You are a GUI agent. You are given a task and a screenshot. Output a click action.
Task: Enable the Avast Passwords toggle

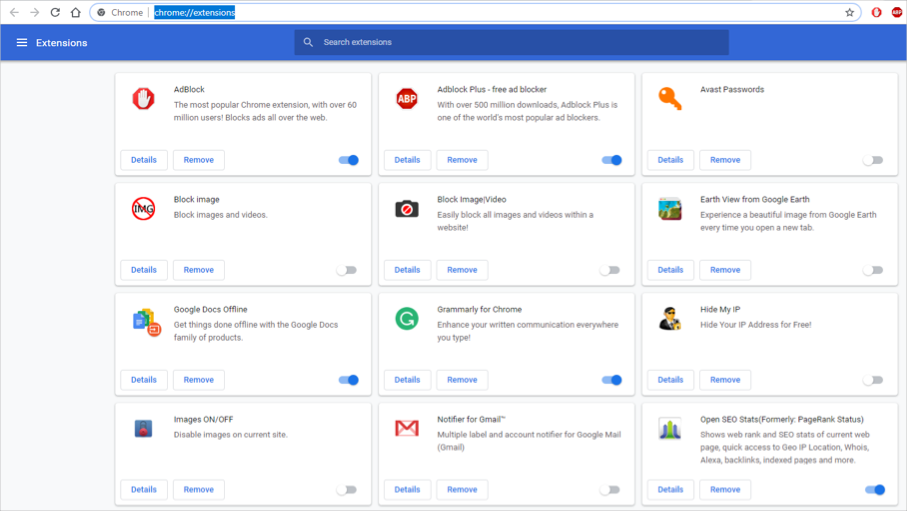(873, 160)
